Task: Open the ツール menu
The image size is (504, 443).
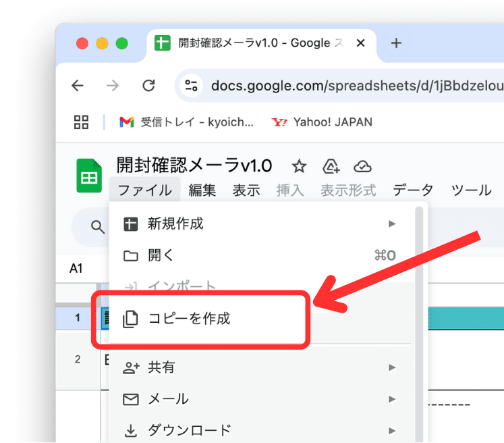Action: pos(471,190)
